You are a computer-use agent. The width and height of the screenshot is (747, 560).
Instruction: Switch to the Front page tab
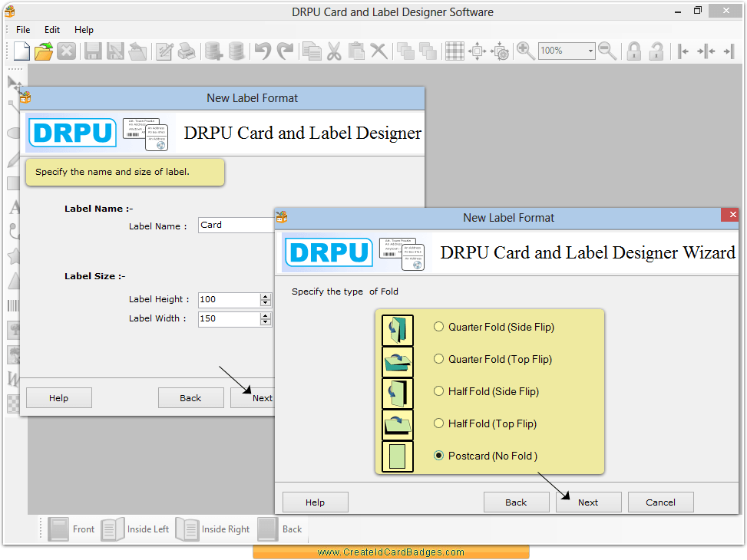72,529
